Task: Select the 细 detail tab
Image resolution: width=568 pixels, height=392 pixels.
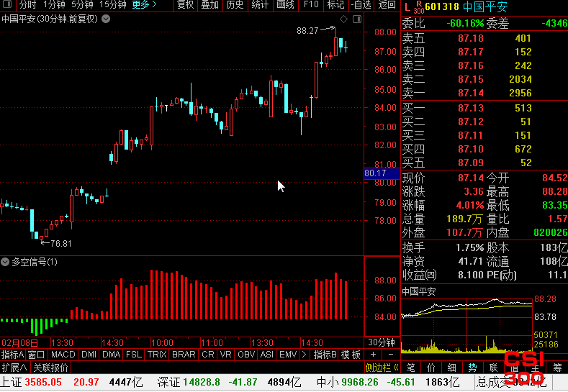Action: [x=451, y=368]
